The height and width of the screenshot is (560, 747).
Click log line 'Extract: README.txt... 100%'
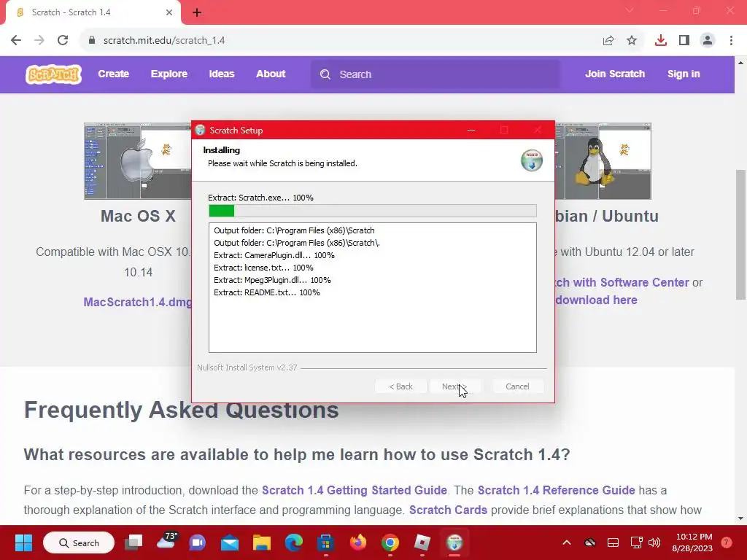pos(267,292)
